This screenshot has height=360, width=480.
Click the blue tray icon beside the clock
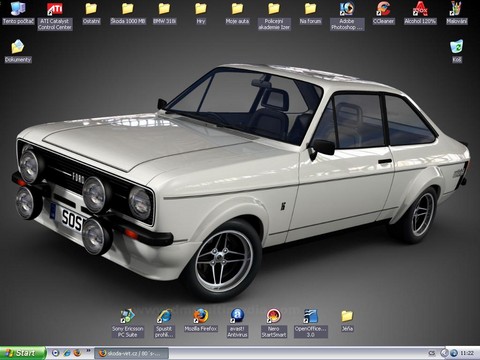pos(454,353)
